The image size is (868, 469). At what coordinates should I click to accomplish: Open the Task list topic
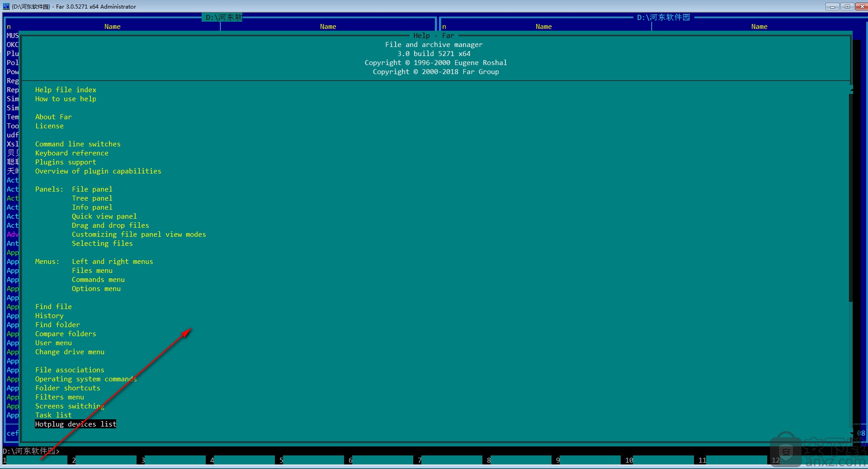coord(53,415)
